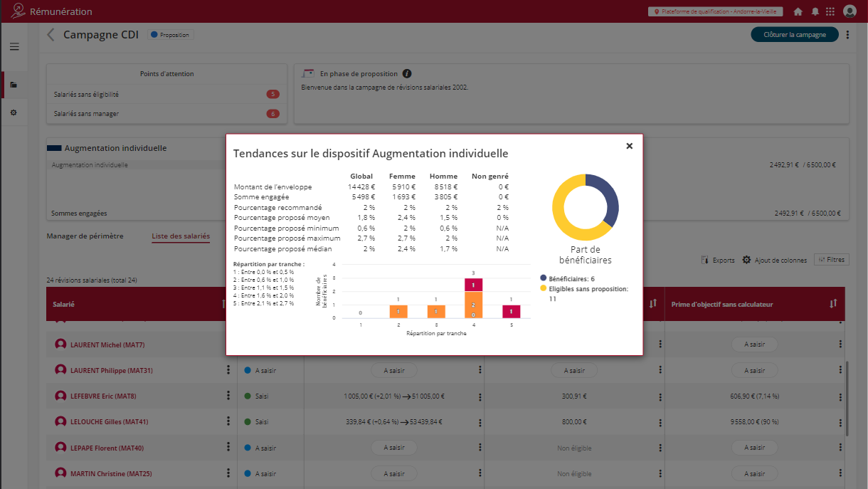The width and height of the screenshot is (868, 489).
Task: Click the Augmentation individuelle section title
Action: tap(115, 148)
